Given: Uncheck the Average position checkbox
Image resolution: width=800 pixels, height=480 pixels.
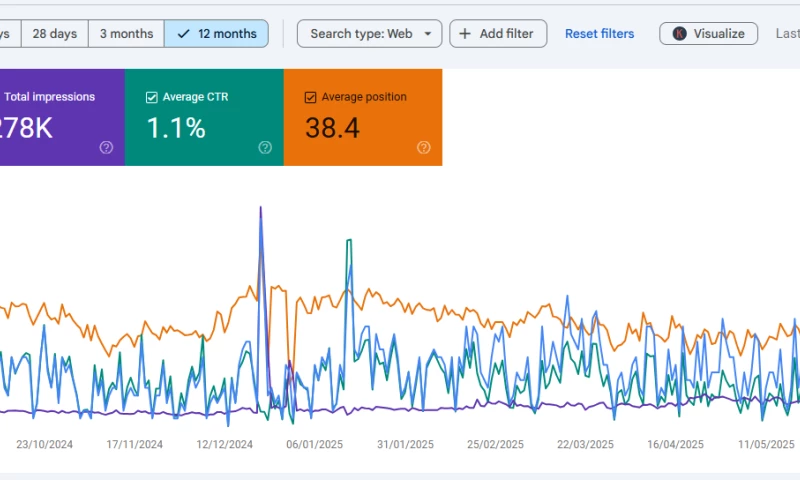Looking at the screenshot, I should 310,97.
